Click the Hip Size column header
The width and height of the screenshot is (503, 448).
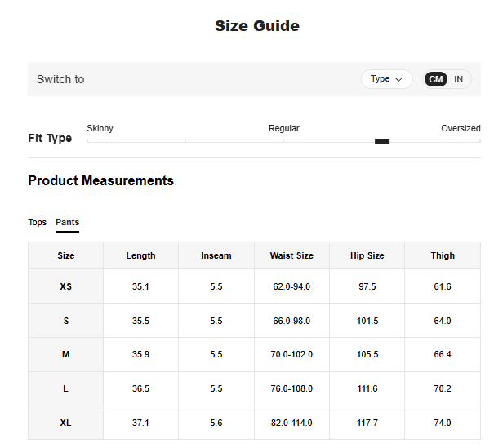click(367, 255)
